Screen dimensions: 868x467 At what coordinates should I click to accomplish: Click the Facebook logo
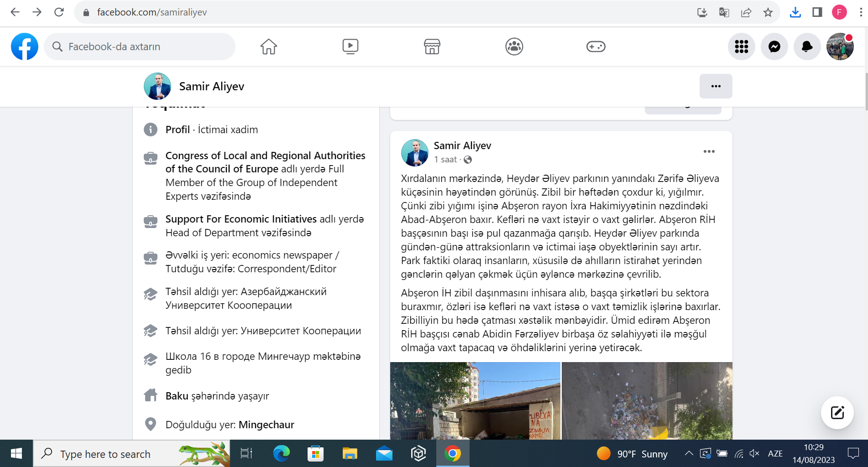coord(25,47)
